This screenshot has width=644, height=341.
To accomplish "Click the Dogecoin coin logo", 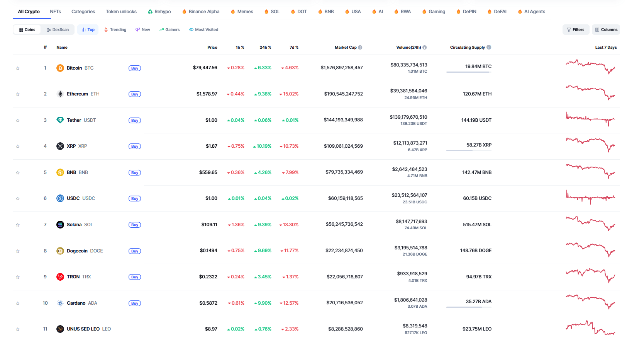I will 60,251.
